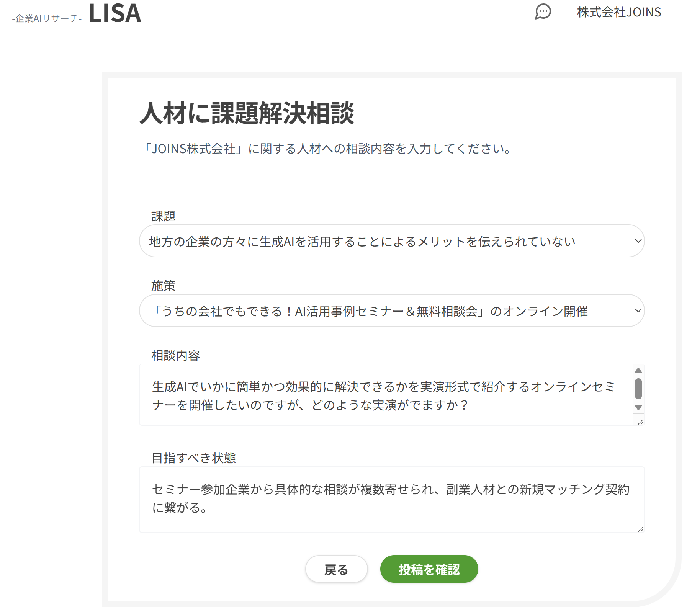Viewport: 692px width, 616px height.
Task: Open the 株式会社JOINS account menu
Action: 619,12
